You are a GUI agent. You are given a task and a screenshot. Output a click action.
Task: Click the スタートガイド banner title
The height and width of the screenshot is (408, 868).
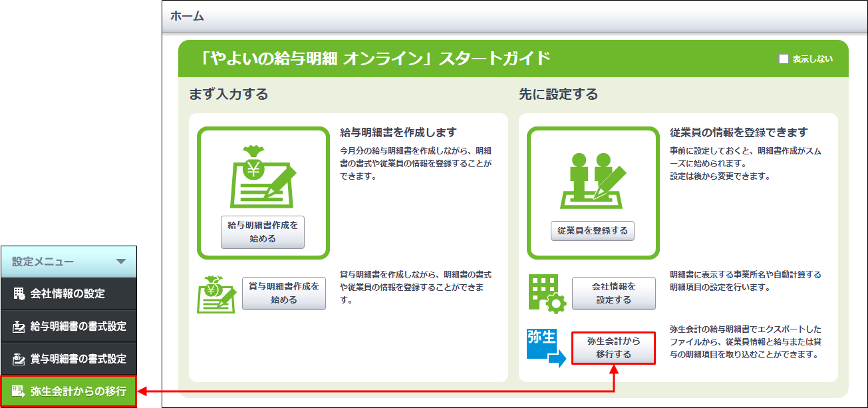(x=375, y=59)
